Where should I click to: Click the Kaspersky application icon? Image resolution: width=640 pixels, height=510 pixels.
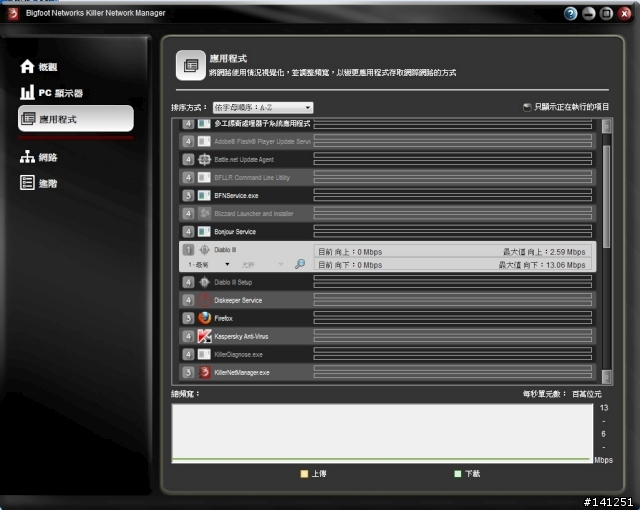point(204,336)
